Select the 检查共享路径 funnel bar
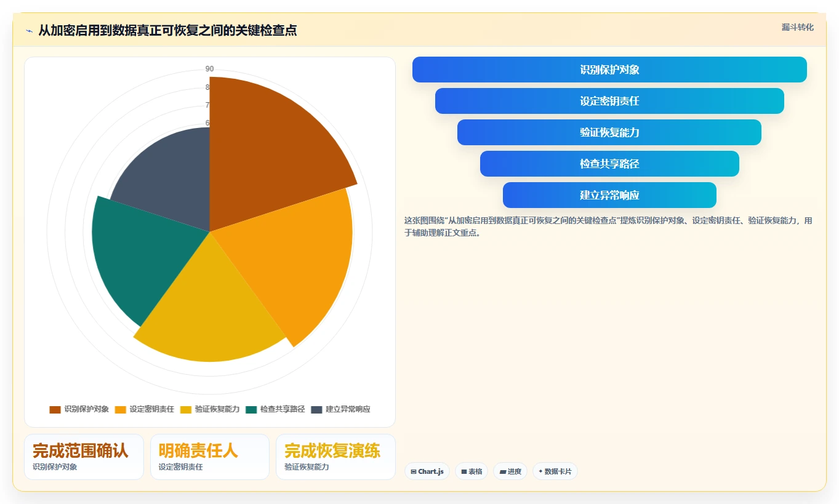 tap(609, 164)
